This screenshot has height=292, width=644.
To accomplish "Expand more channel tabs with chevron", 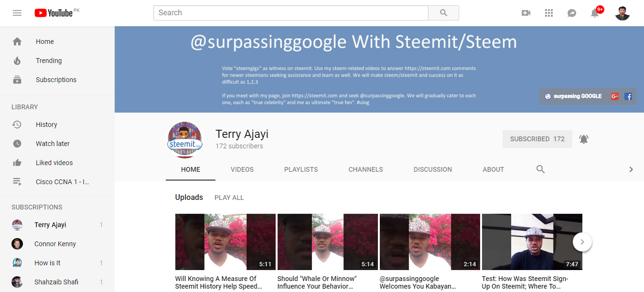I will coord(631,169).
